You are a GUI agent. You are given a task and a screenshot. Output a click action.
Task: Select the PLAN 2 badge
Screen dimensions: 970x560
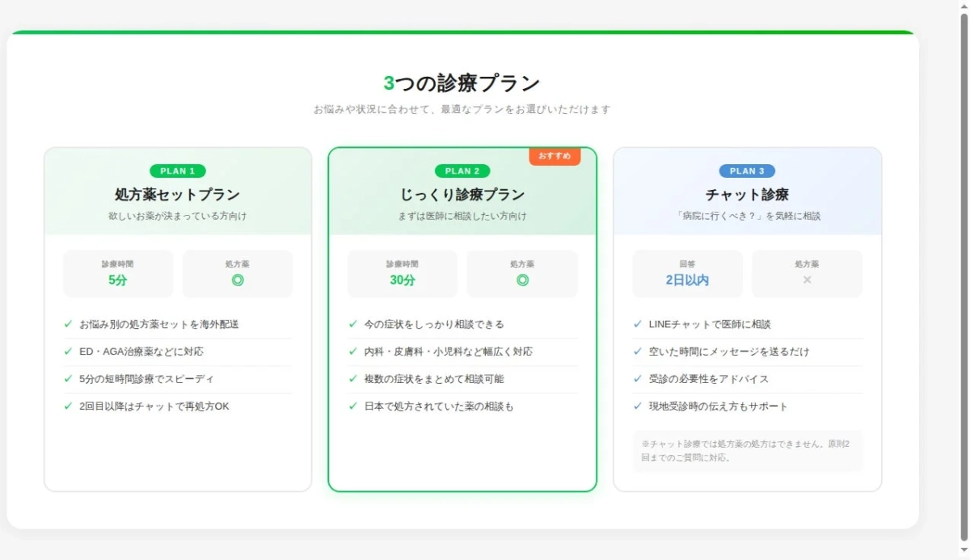tap(462, 171)
